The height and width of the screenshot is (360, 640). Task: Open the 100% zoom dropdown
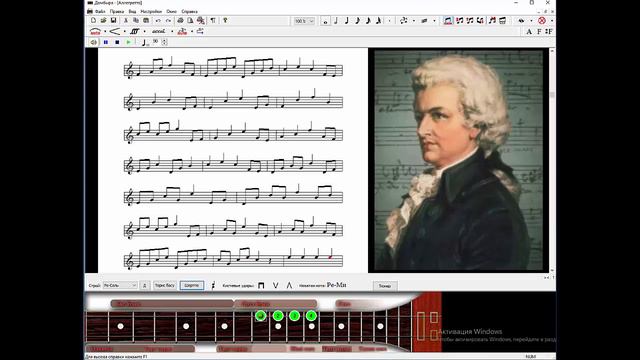tap(304, 21)
